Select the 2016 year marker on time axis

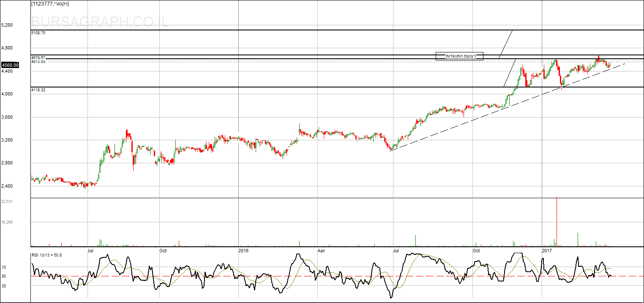(x=243, y=251)
